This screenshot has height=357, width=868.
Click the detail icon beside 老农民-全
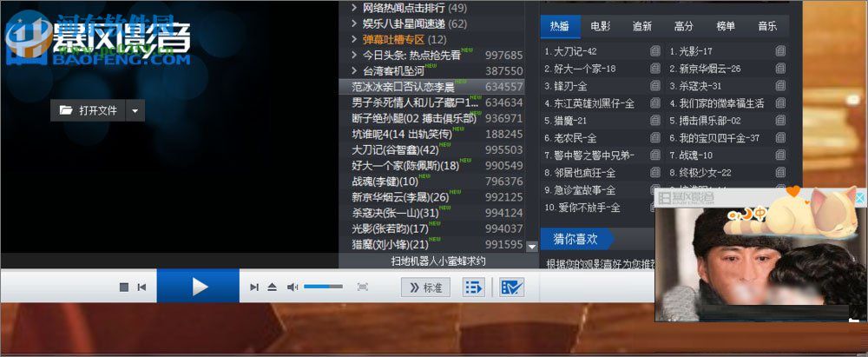(x=654, y=137)
